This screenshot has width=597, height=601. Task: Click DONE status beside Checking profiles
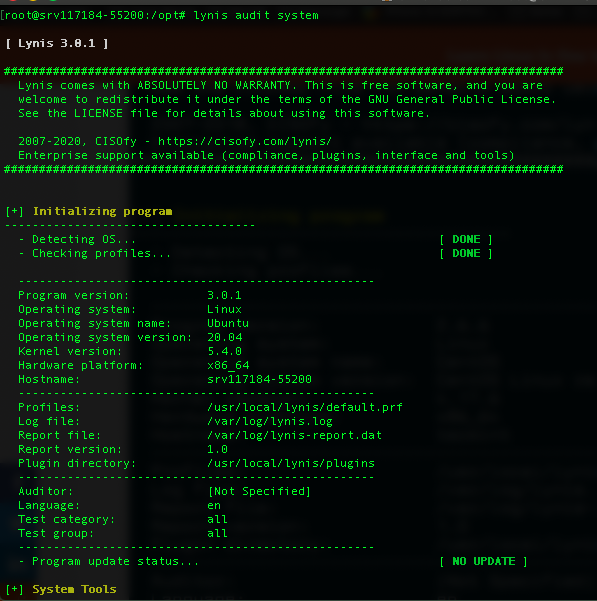466,253
